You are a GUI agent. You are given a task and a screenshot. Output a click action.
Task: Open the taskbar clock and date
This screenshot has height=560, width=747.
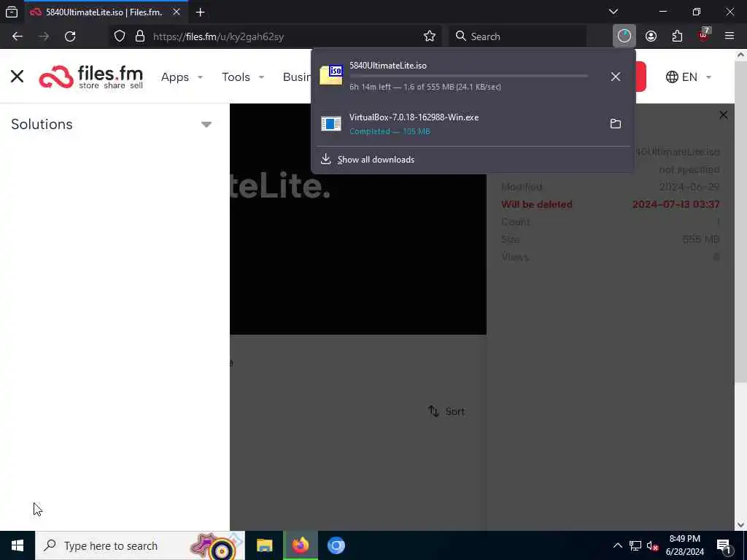(684, 545)
